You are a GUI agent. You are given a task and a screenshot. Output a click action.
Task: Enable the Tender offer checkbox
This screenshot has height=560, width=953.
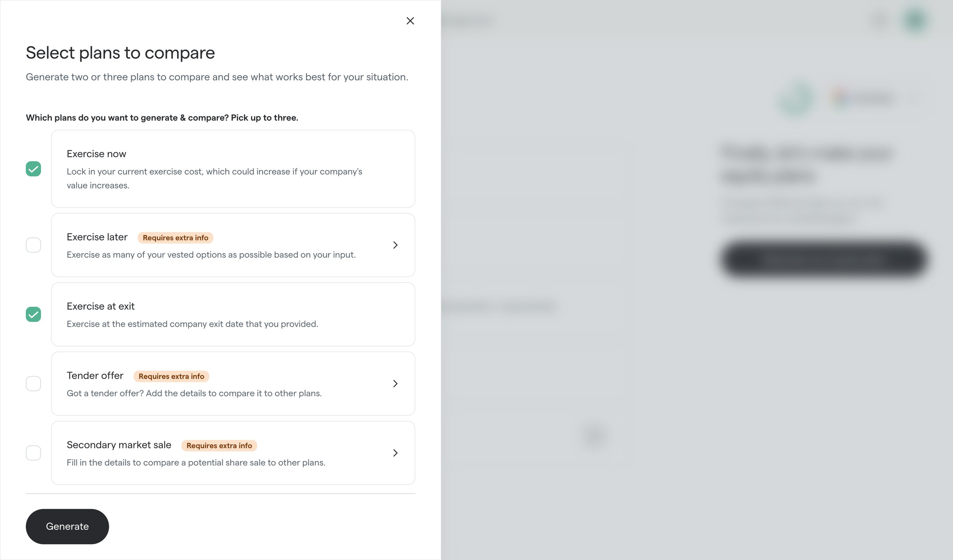(x=33, y=383)
